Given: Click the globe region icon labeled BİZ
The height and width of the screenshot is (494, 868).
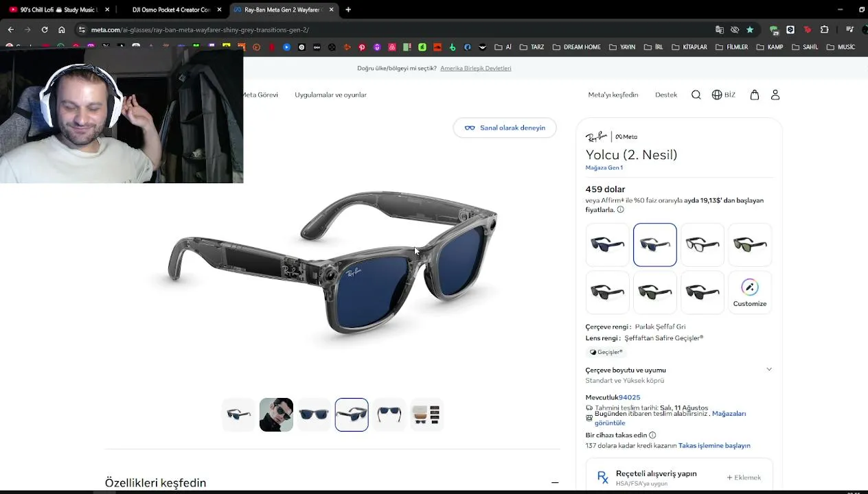Looking at the screenshot, I should (724, 95).
